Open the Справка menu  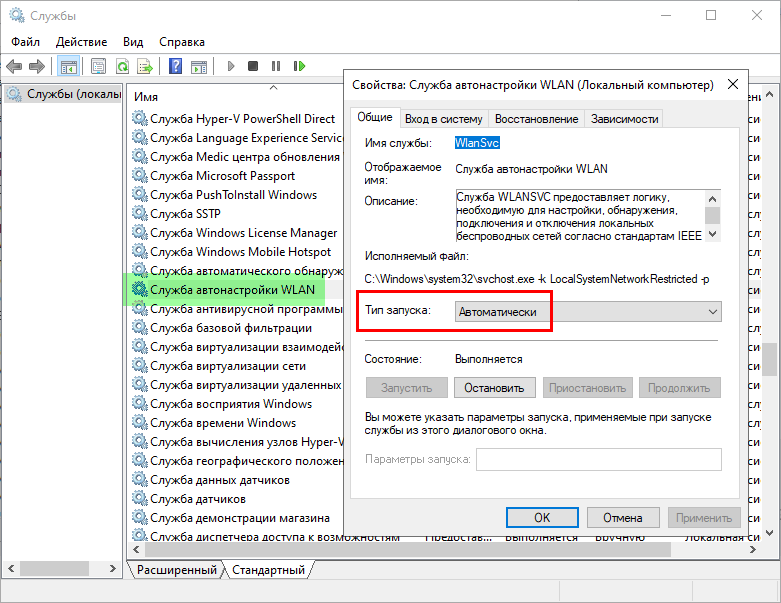pos(182,42)
